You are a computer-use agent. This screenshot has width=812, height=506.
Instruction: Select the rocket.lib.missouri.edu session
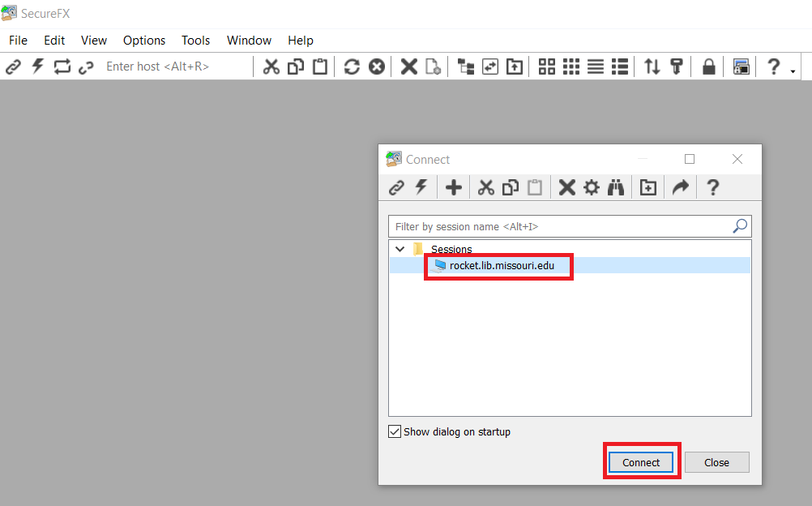(x=502, y=265)
